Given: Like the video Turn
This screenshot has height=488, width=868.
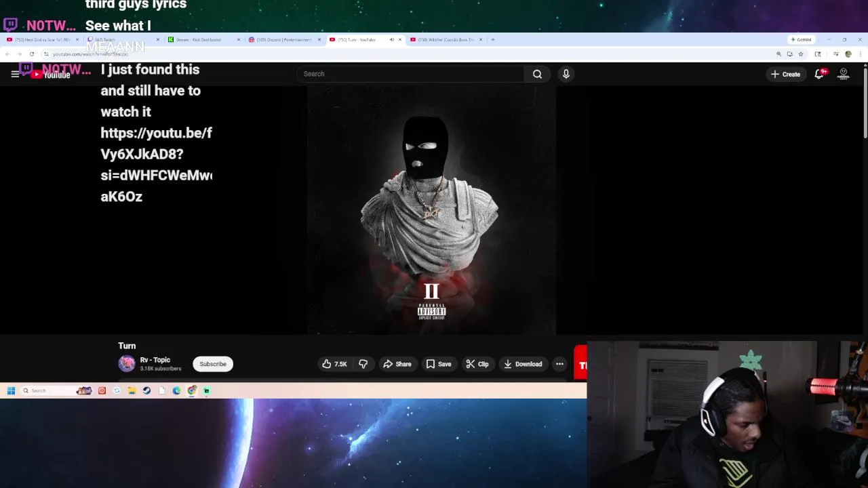Looking at the screenshot, I should pos(335,364).
